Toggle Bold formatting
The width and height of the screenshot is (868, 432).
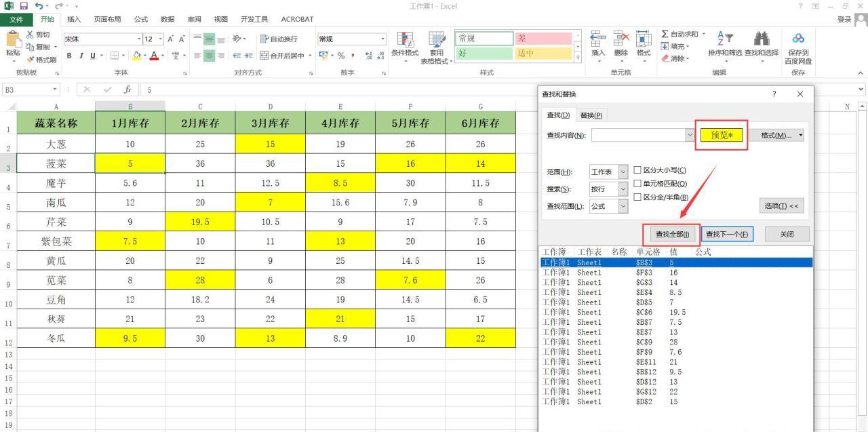click(68, 56)
